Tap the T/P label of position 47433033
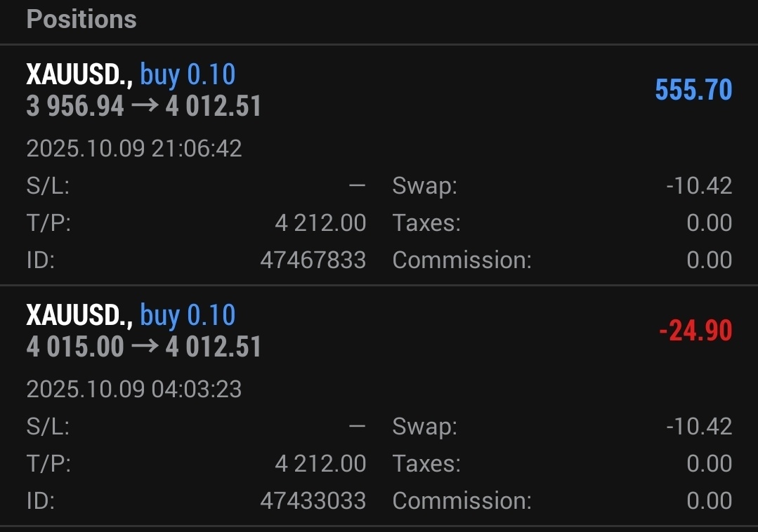The image size is (758, 532). click(48, 464)
